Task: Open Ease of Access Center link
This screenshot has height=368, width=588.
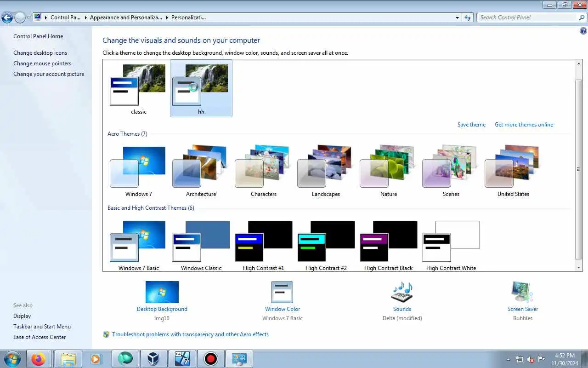Action: click(40, 337)
